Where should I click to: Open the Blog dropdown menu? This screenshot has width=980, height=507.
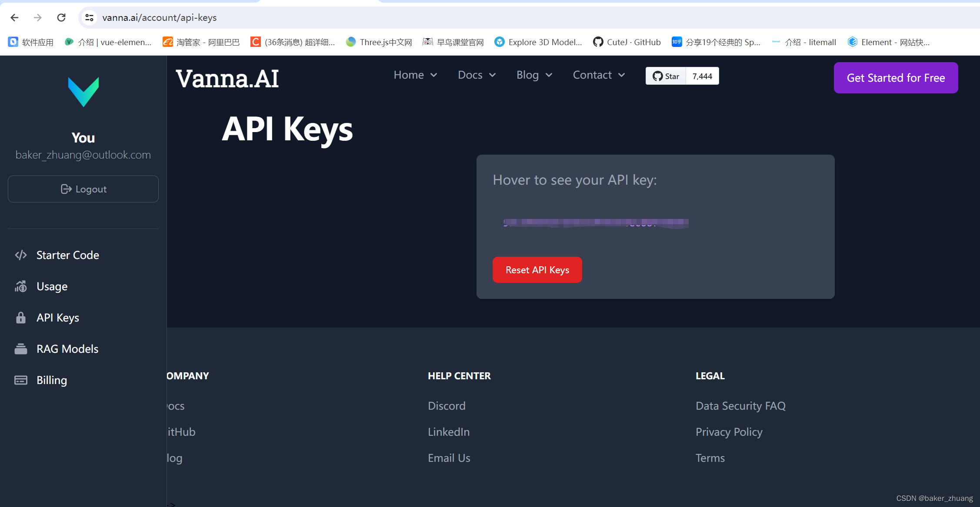point(534,75)
